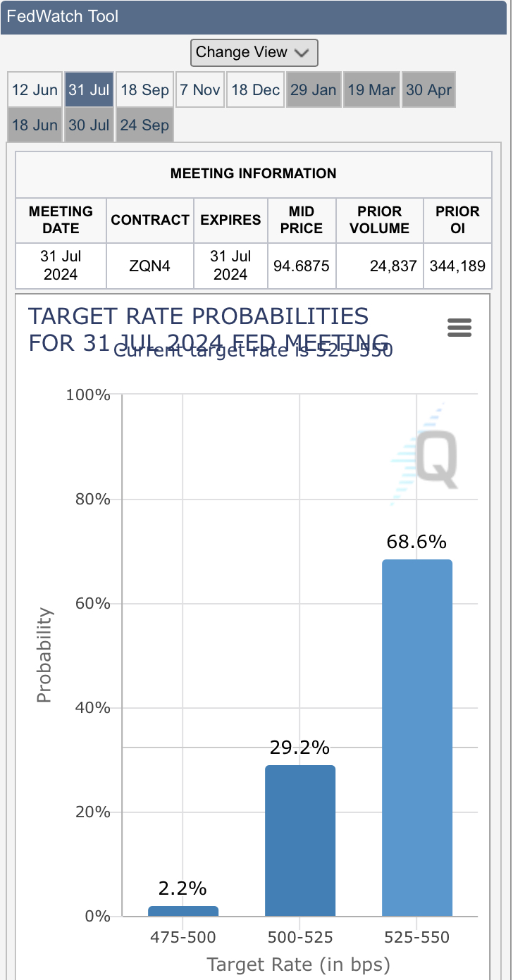Select the 30 Apr meeting tab
513x980 pixels.
click(x=429, y=89)
